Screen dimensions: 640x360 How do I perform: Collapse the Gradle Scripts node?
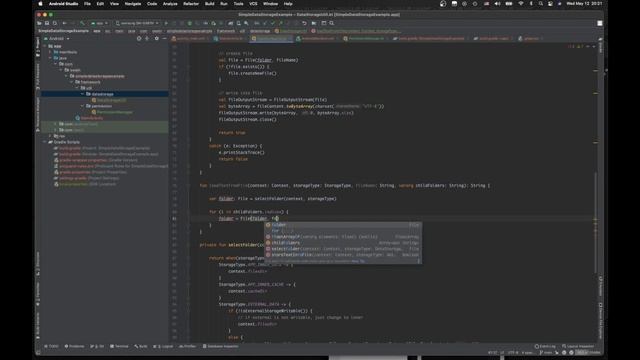click(x=45, y=142)
